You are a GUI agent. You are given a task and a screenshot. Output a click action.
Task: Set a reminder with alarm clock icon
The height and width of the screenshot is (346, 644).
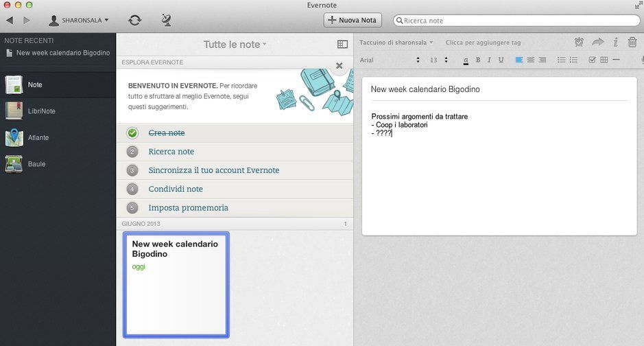pyautogui.click(x=579, y=42)
